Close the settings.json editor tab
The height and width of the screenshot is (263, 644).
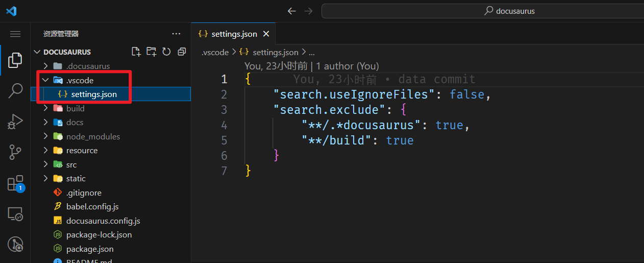266,34
